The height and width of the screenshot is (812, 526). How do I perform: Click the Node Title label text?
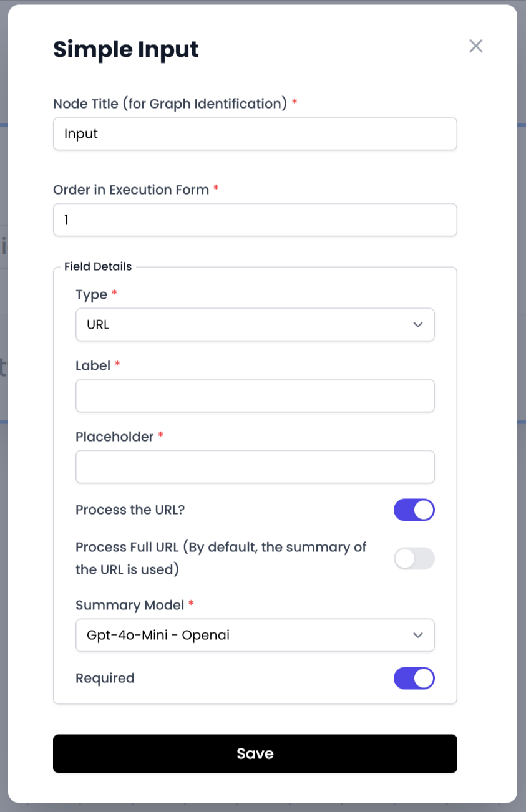(170, 104)
